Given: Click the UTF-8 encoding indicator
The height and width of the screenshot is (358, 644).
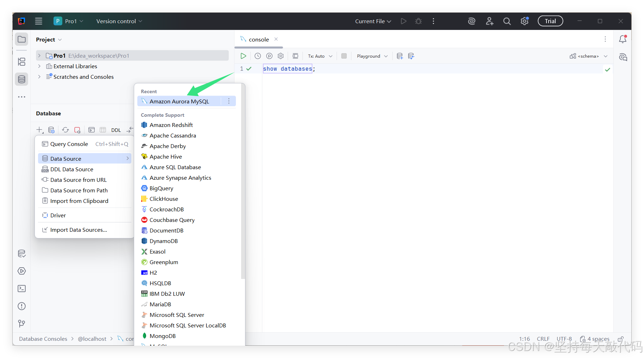Looking at the screenshot, I should click(x=564, y=339).
